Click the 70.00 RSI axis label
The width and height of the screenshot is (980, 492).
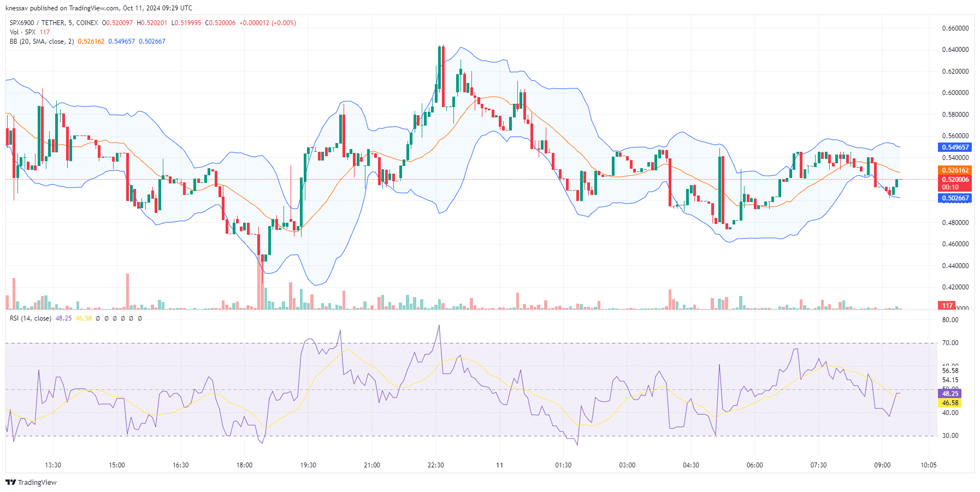pyautogui.click(x=950, y=343)
